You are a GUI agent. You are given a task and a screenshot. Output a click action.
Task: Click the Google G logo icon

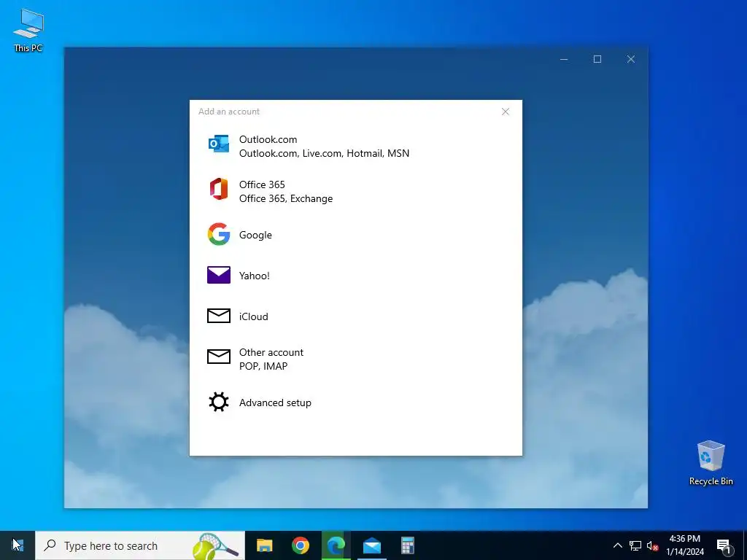click(x=219, y=234)
